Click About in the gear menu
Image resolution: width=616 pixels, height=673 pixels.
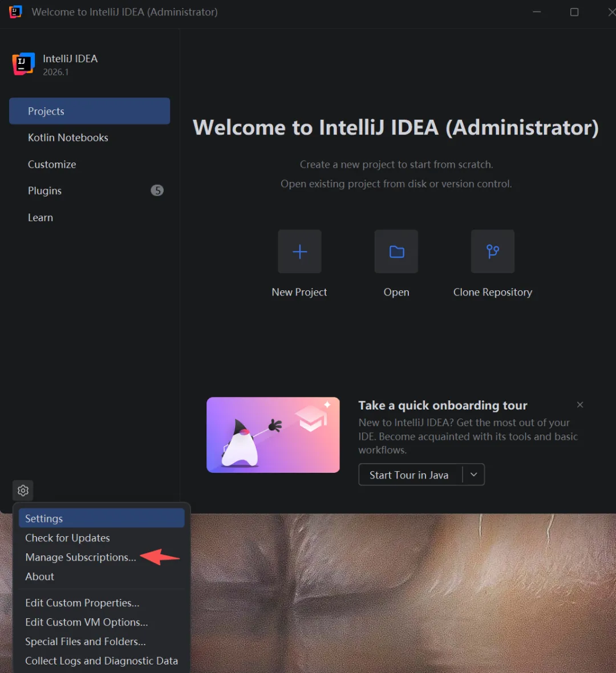102,577
